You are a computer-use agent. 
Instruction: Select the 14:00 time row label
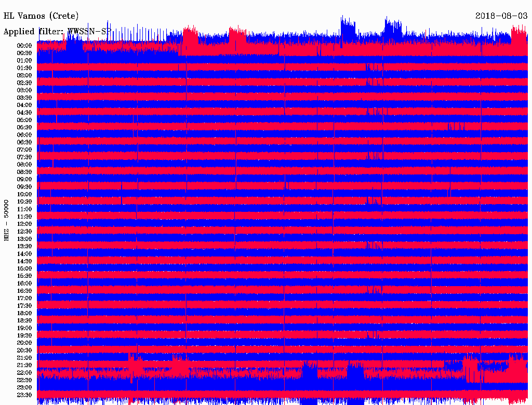[24, 254]
